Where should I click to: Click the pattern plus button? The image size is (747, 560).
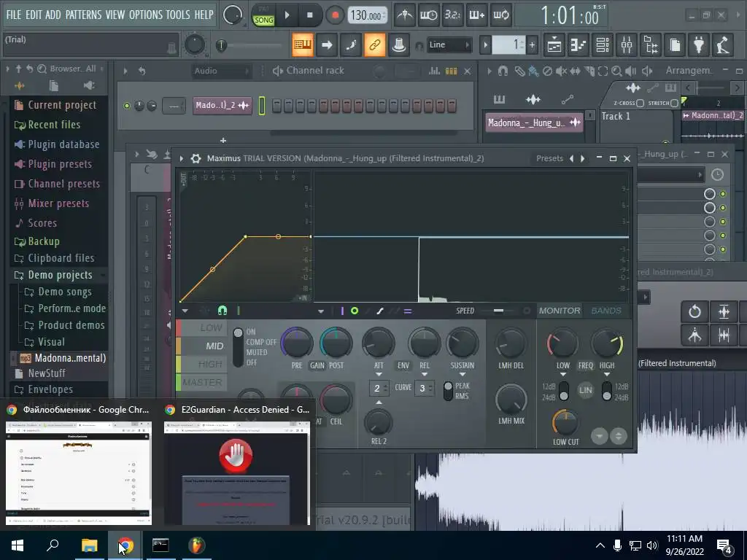click(532, 45)
